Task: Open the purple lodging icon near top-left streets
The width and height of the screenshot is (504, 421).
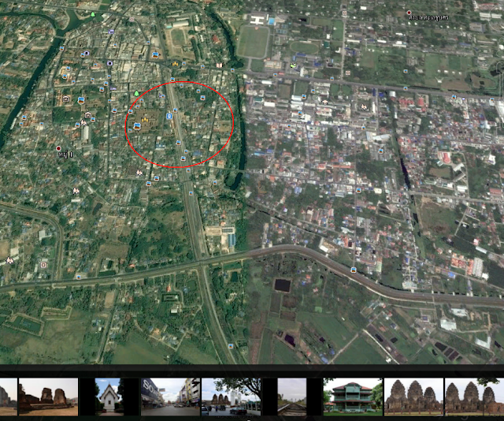Action: click(x=111, y=32)
